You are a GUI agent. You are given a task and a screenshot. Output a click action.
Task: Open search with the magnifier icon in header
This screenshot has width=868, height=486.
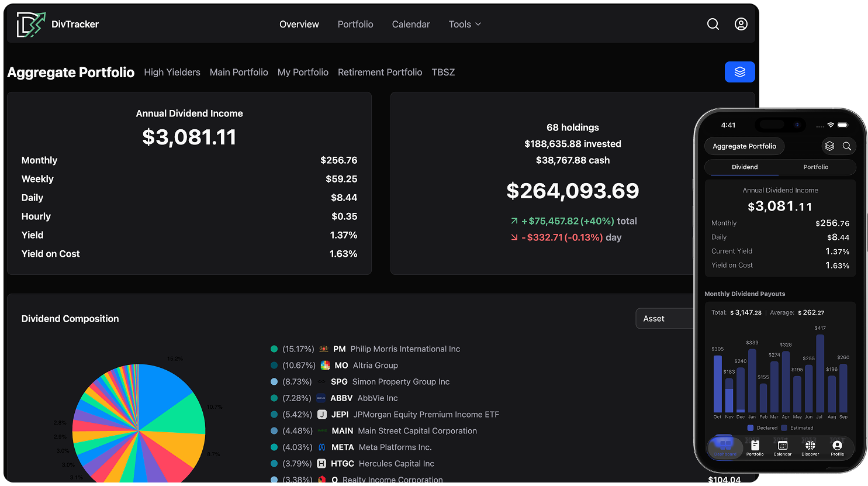(x=713, y=24)
